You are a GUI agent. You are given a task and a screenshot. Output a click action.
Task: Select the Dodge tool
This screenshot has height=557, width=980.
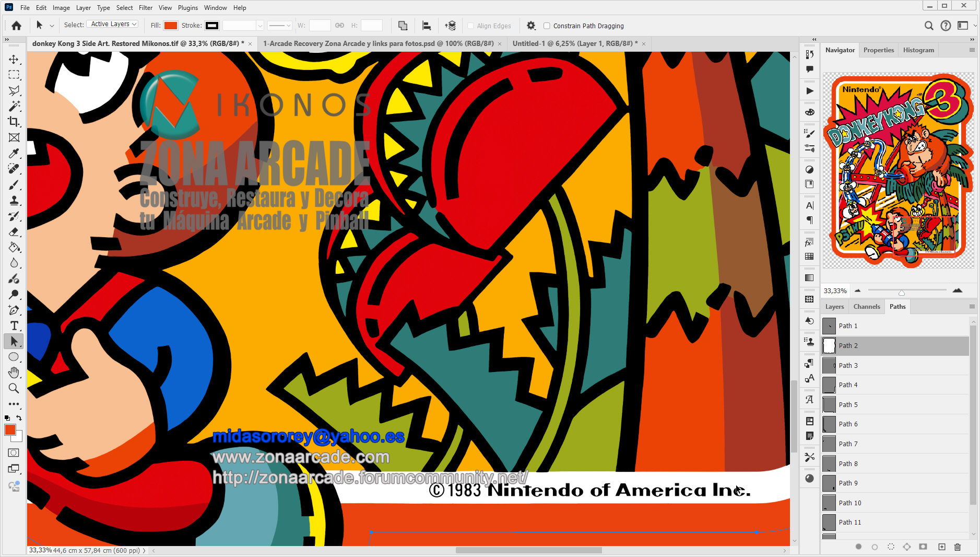tap(14, 294)
